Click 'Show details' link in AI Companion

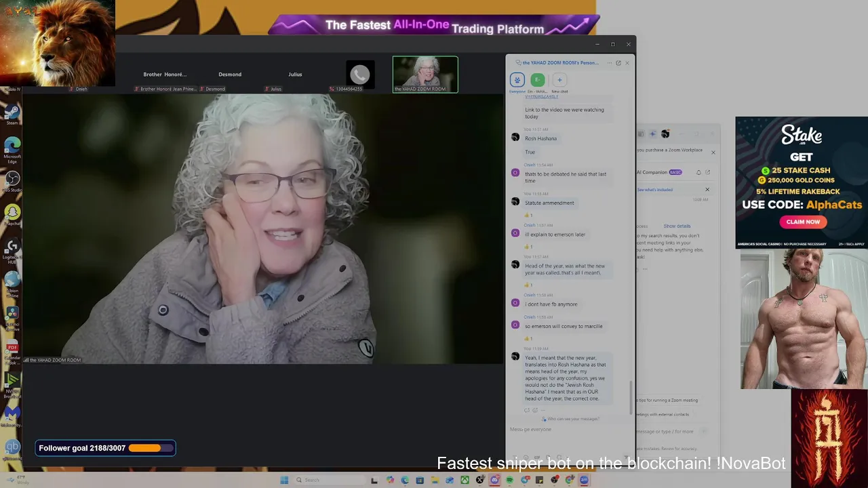(677, 226)
